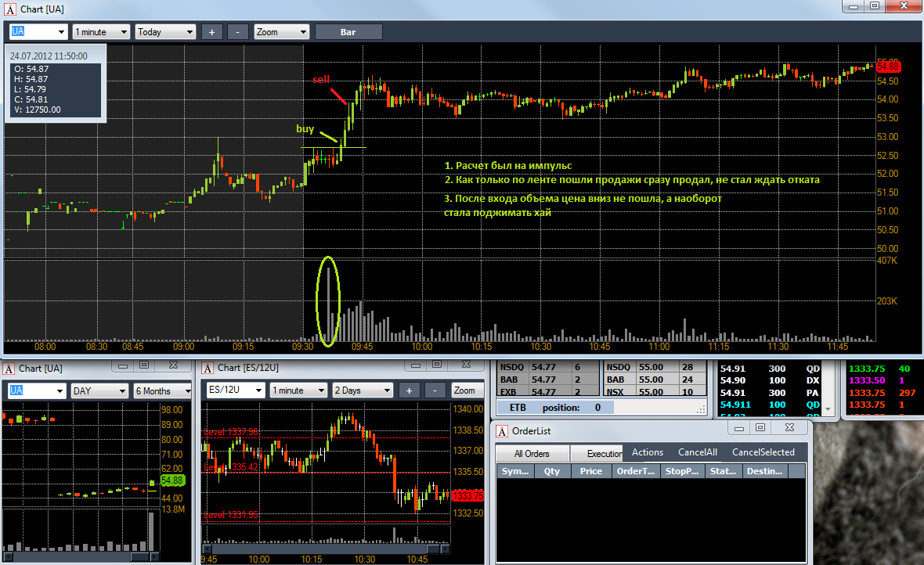The width and height of the screenshot is (924, 565).
Task: Switch to the All Orders tab
Action: point(532,454)
